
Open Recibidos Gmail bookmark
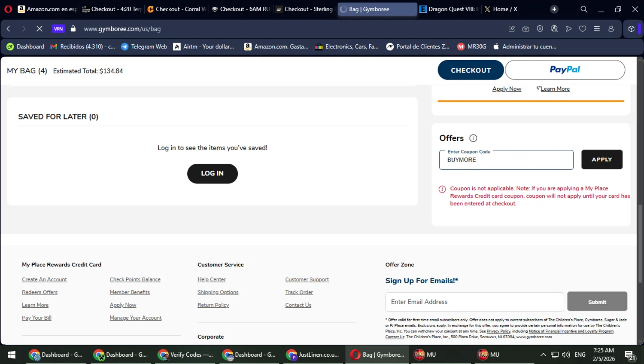point(83,46)
